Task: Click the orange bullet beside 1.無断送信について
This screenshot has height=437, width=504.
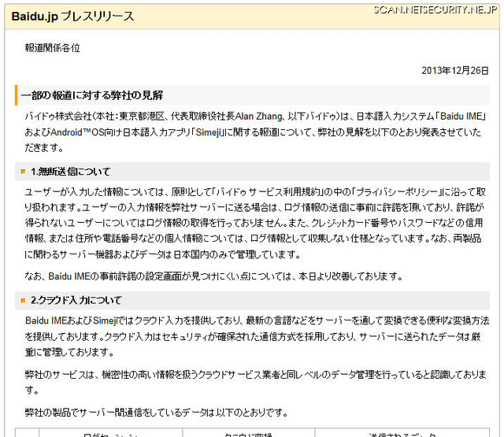Action: coord(24,172)
